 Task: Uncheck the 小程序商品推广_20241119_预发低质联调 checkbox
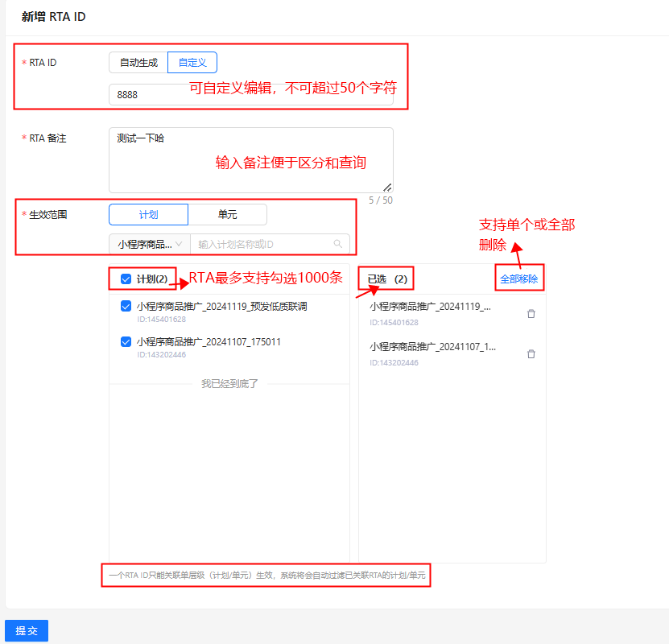tap(126, 306)
